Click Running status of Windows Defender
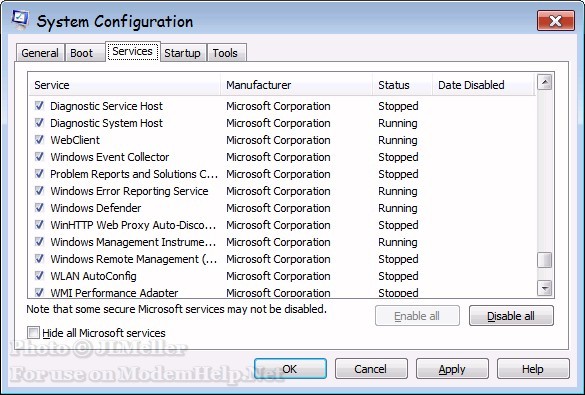The image size is (585, 395). click(x=398, y=208)
